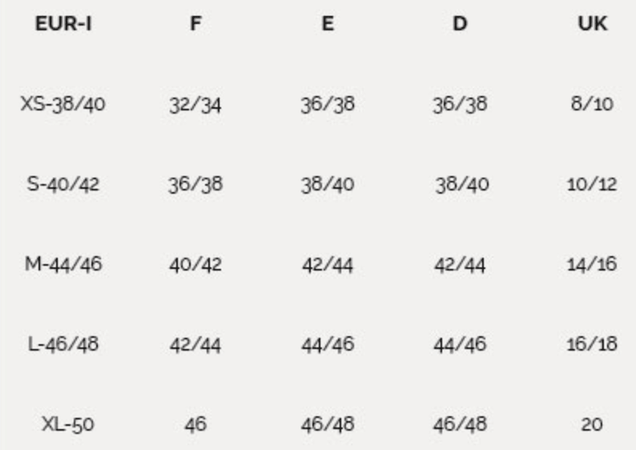The image size is (636, 450).
Task: Click the UK column header
Action: click(x=591, y=24)
